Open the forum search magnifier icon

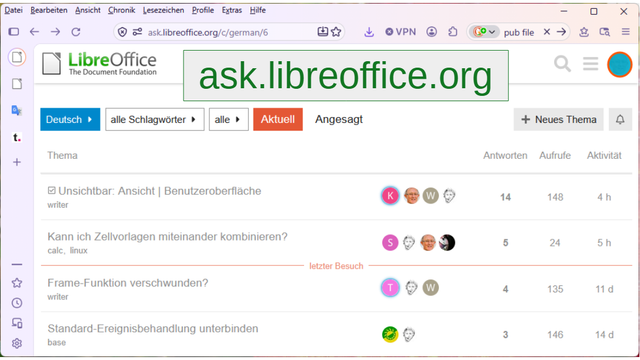562,64
